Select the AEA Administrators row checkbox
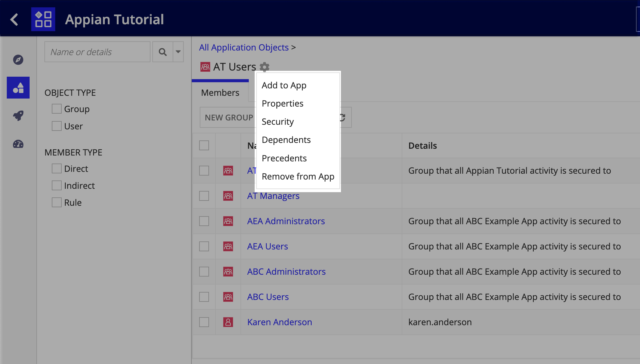Image resolution: width=640 pixels, height=364 pixels. [204, 221]
